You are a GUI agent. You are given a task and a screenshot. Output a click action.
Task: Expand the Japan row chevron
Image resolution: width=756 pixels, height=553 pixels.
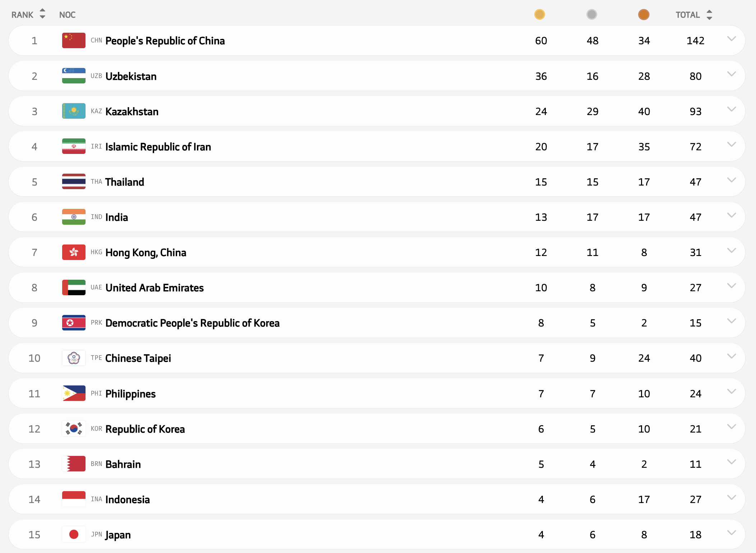point(731,533)
